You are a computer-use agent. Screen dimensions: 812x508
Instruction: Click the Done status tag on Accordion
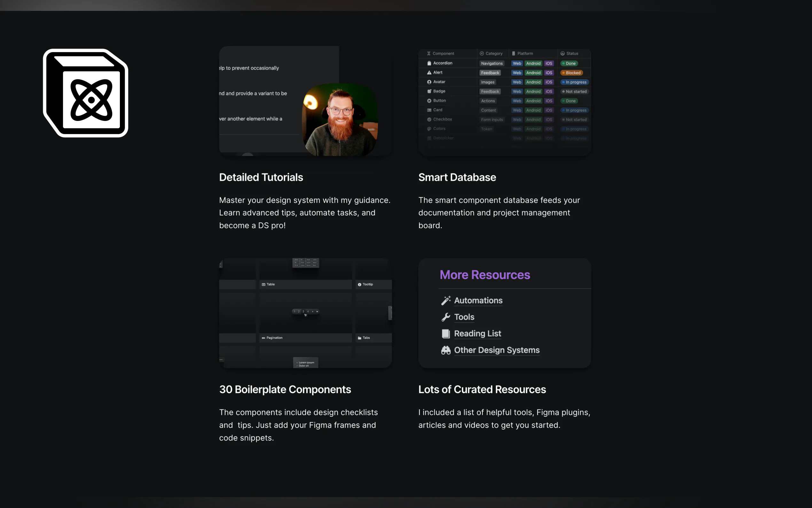(570, 63)
